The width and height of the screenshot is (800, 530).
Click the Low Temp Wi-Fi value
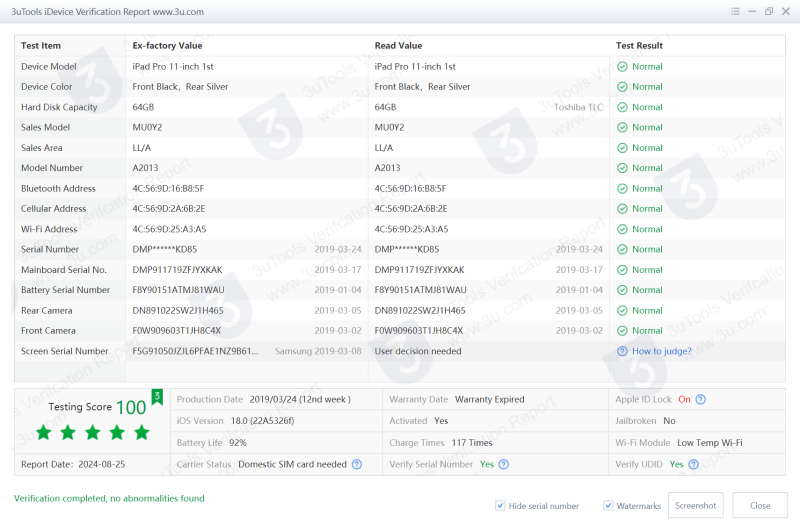click(710, 443)
